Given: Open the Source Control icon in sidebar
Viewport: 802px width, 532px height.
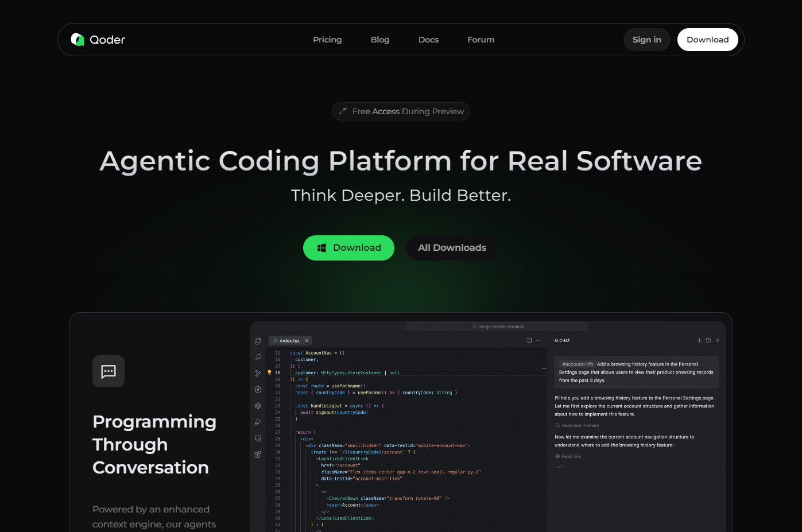Looking at the screenshot, I should [258, 373].
